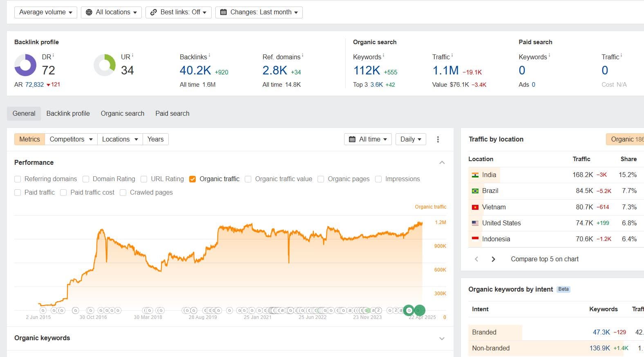Click the info icon next to Backlinks
The width and height of the screenshot is (644, 357).
[210, 56]
